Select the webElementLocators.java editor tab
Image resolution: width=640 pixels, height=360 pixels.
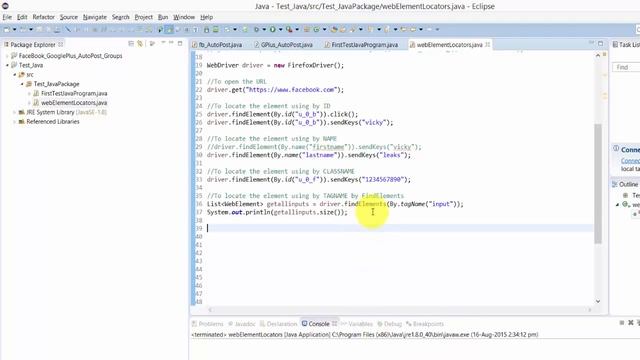click(x=449, y=45)
